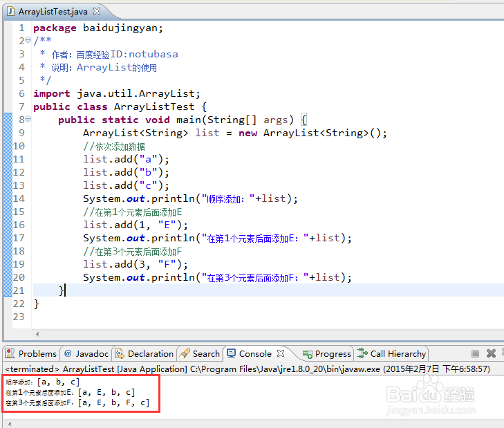
Task: Close the Console view tab
Action: (x=280, y=353)
